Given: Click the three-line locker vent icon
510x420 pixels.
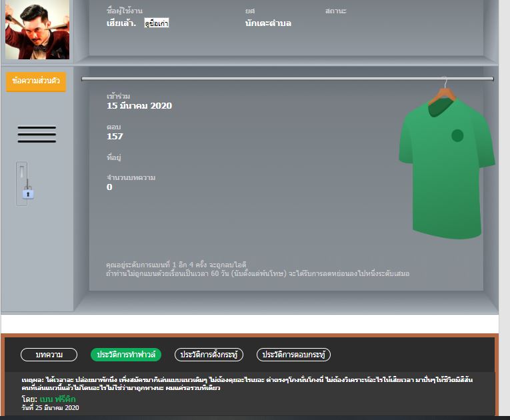Looking at the screenshot, I should [37, 135].
